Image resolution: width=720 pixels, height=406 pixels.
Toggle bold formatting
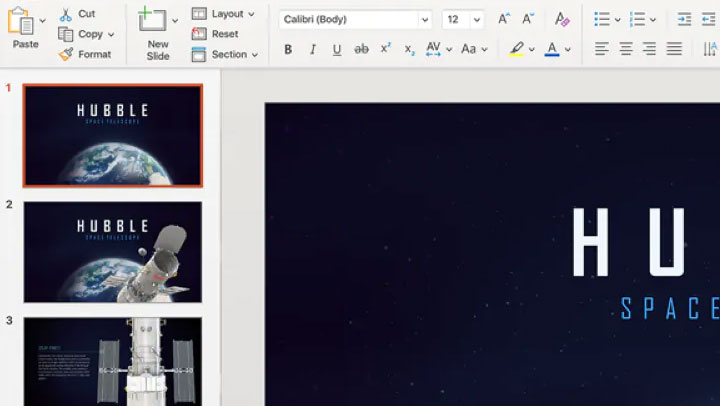[x=288, y=49]
